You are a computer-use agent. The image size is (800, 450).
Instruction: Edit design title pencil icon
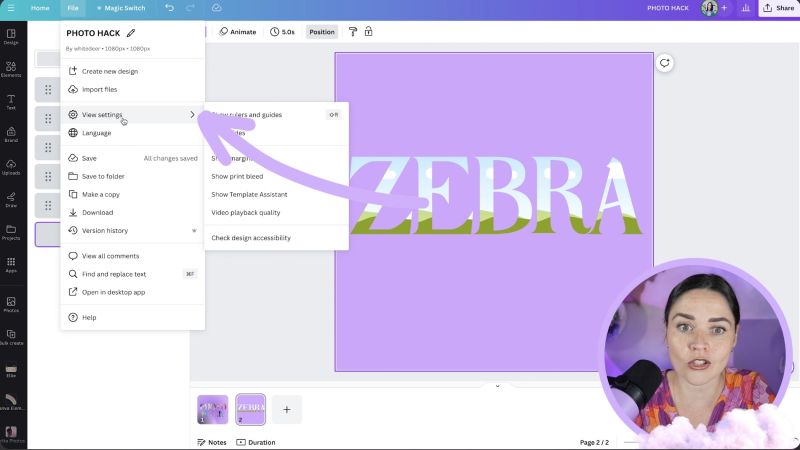tap(131, 33)
